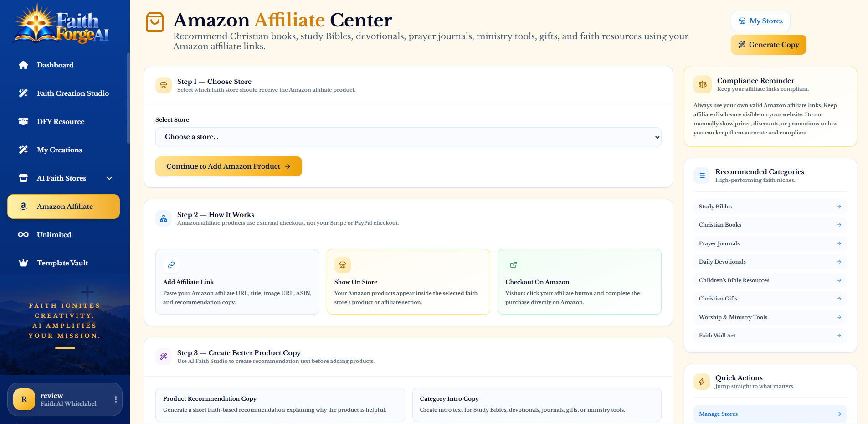The width and height of the screenshot is (868, 424).
Task: Open the Choose a store dropdown
Action: point(408,137)
